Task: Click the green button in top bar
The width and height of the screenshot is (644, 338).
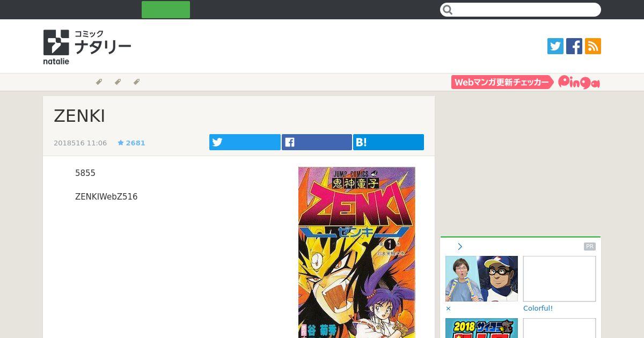Action: 166,10
